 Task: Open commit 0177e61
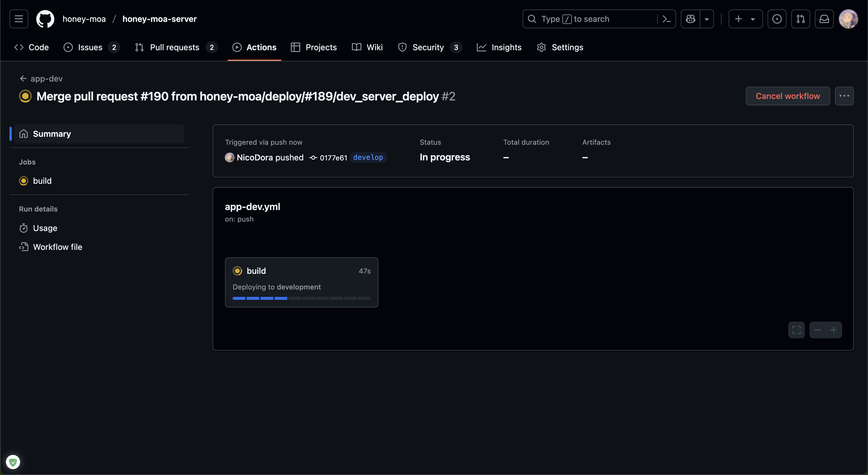click(x=333, y=158)
